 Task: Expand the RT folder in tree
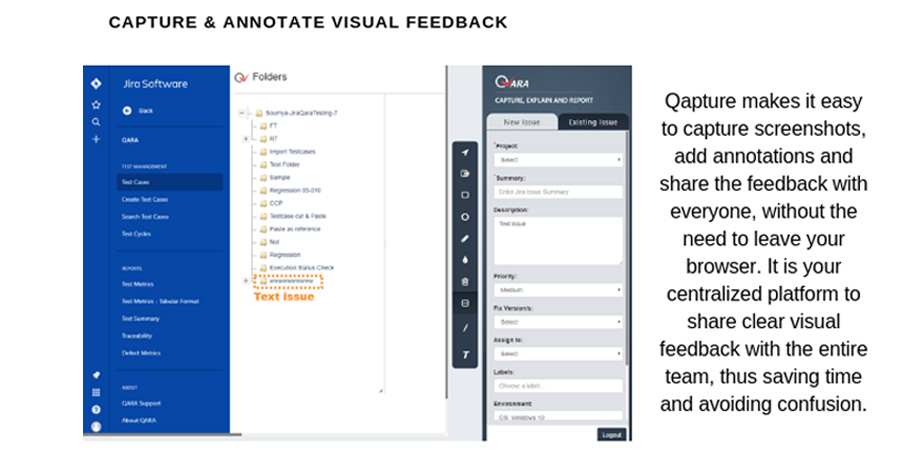pyautogui.click(x=246, y=139)
